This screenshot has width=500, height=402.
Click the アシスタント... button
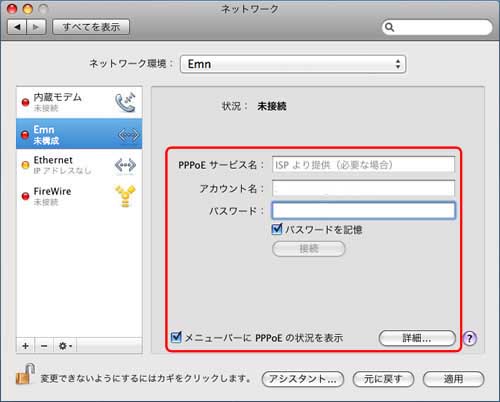click(303, 379)
